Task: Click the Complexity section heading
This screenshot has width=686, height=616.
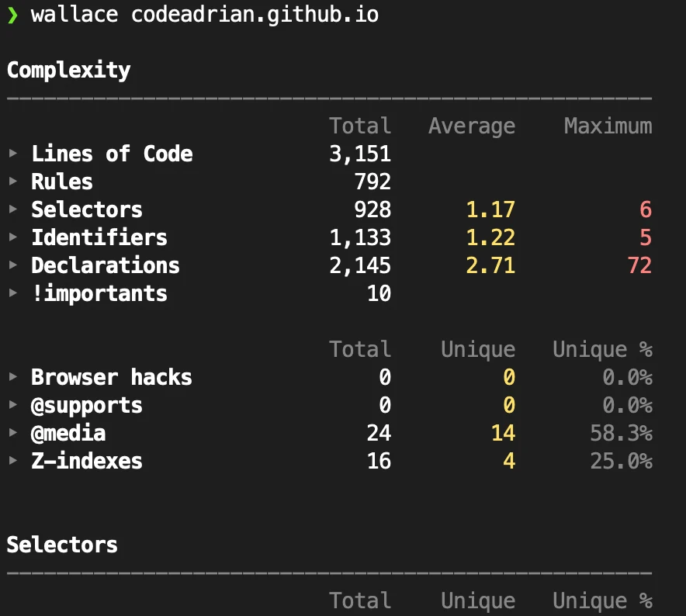Action: [x=68, y=70]
